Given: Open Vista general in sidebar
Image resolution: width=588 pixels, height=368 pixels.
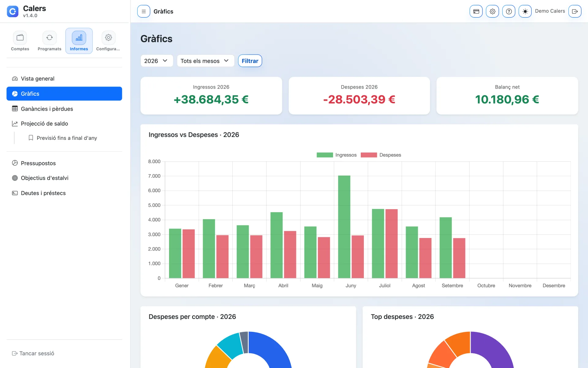Looking at the screenshot, I should point(64,79).
